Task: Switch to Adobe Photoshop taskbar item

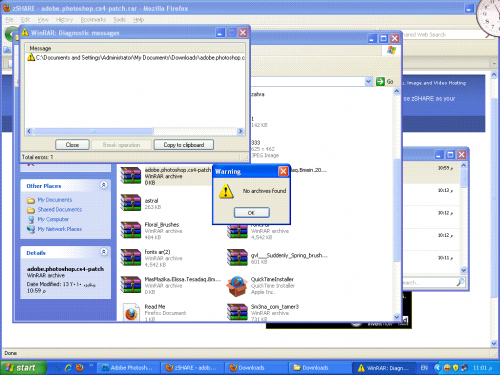Action: tap(128, 368)
